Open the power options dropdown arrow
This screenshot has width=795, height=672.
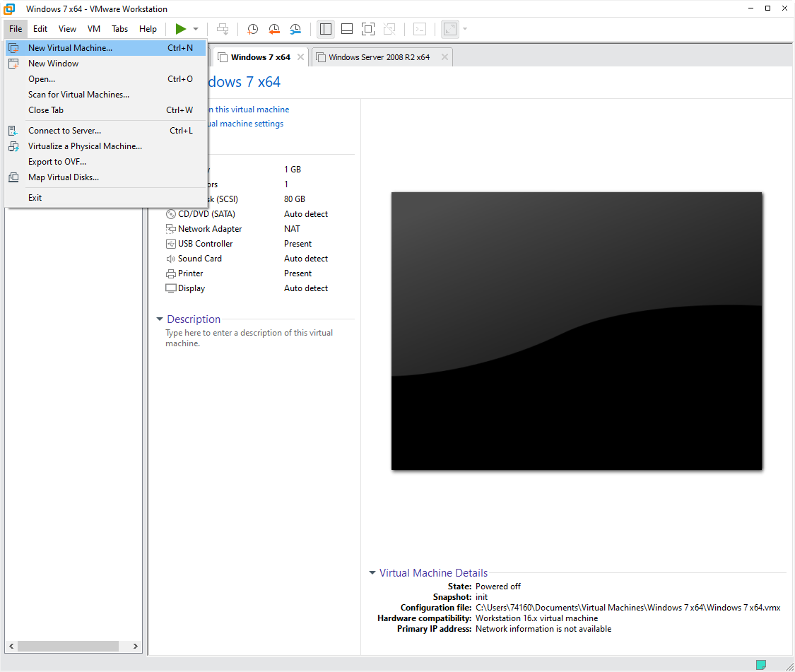click(196, 29)
